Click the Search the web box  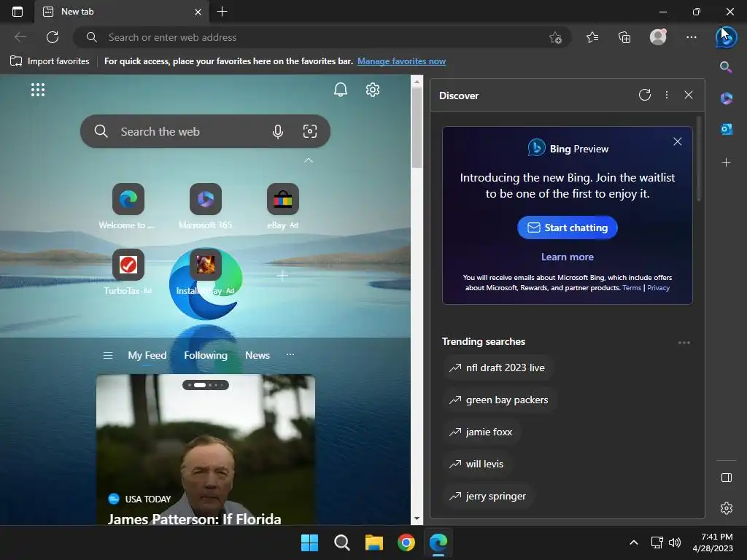click(205, 131)
